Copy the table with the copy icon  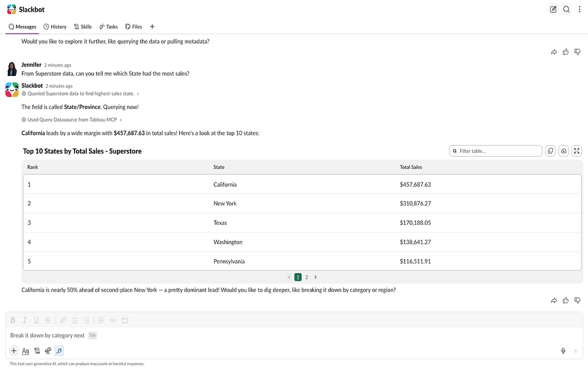coord(550,151)
